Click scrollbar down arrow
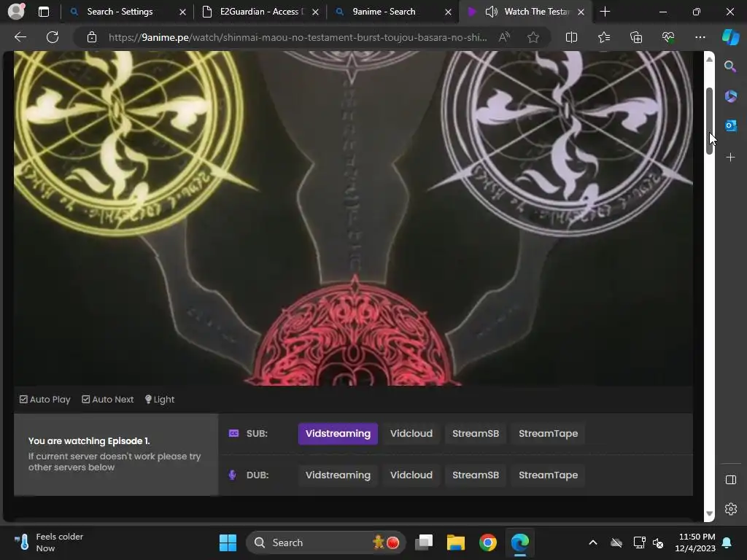The width and height of the screenshot is (747, 560). click(709, 513)
